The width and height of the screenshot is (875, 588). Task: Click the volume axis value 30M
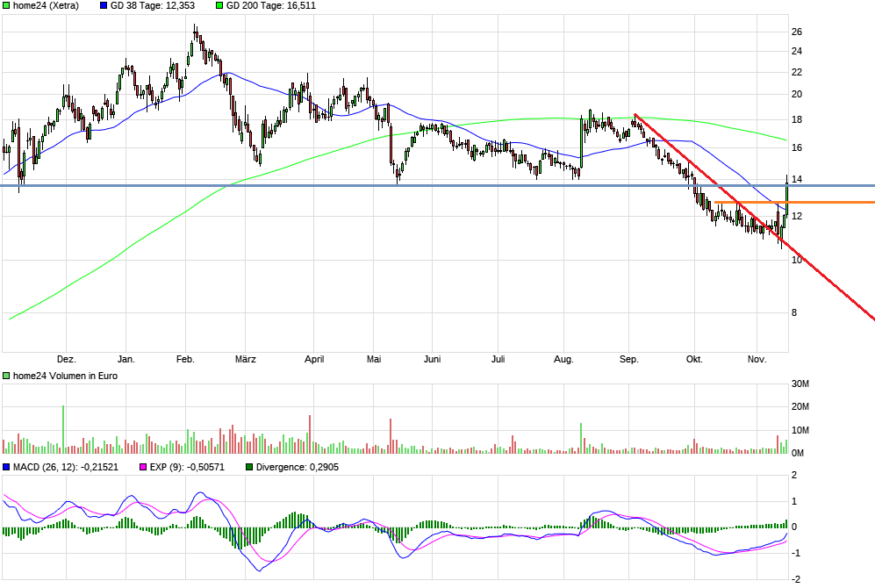click(x=800, y=384)
